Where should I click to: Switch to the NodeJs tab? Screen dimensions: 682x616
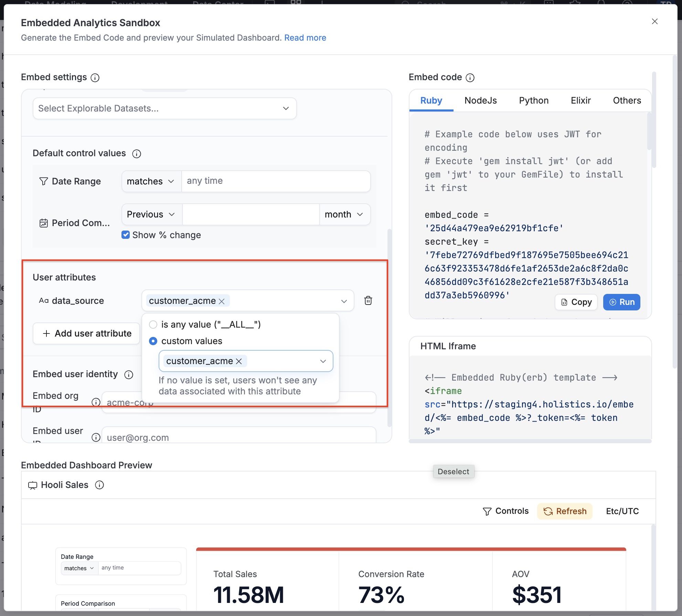tap(480, 100)
